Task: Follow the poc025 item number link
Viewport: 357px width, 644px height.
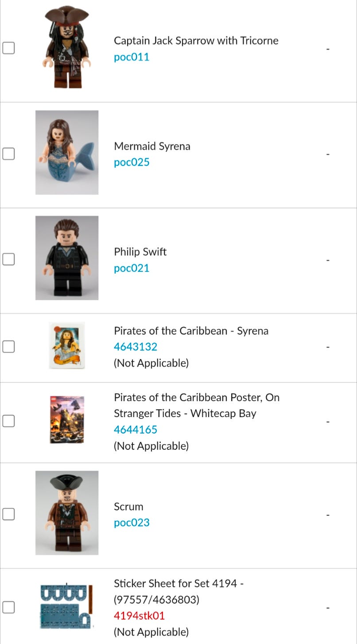Action: (132, 162)
